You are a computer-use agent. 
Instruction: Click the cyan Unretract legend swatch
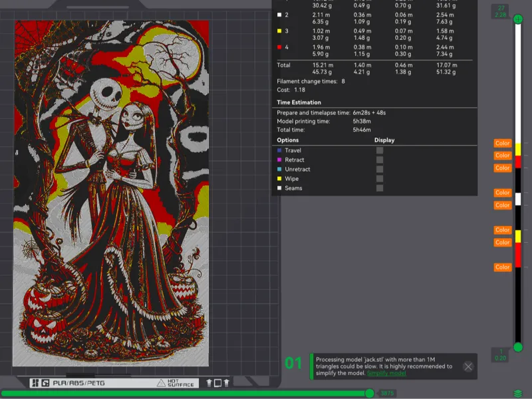pos(279,170)
